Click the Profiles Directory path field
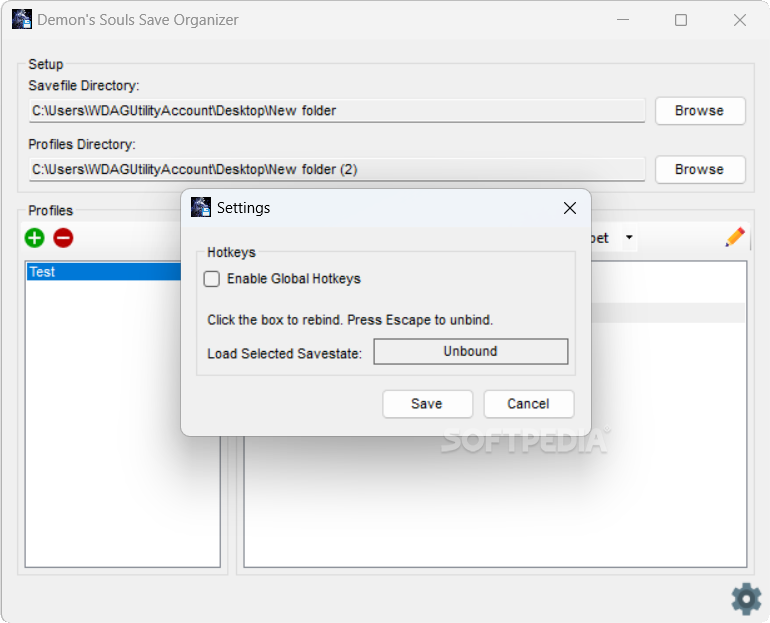 (337, 170)
